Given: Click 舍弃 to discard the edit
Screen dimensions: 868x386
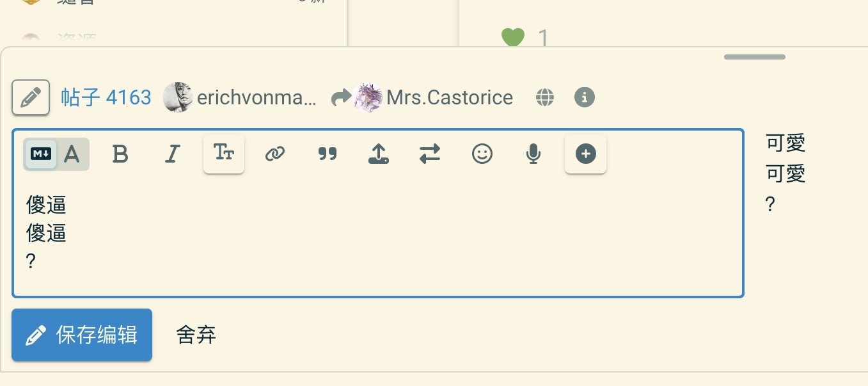Looking at the screenshot, I should 196,335.
